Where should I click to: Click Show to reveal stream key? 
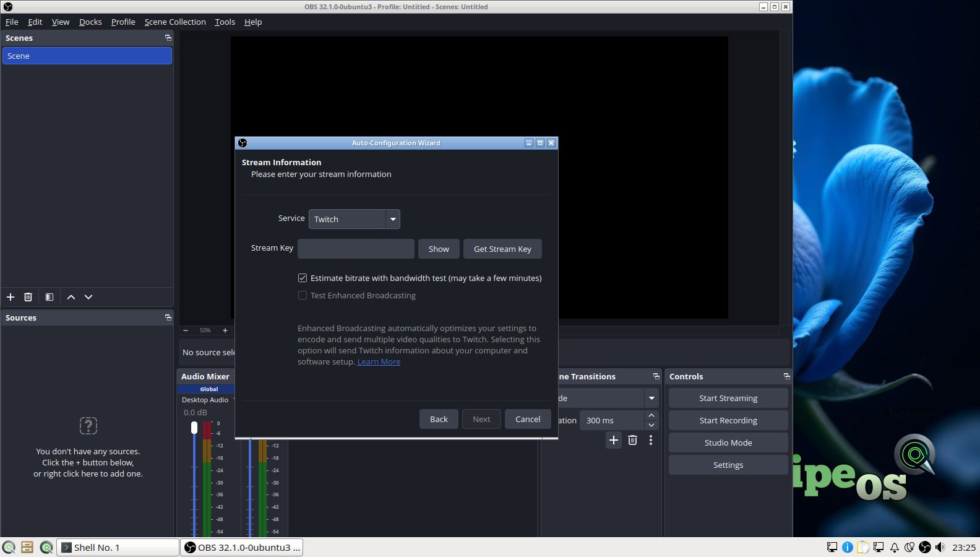(x=439, y=249)
